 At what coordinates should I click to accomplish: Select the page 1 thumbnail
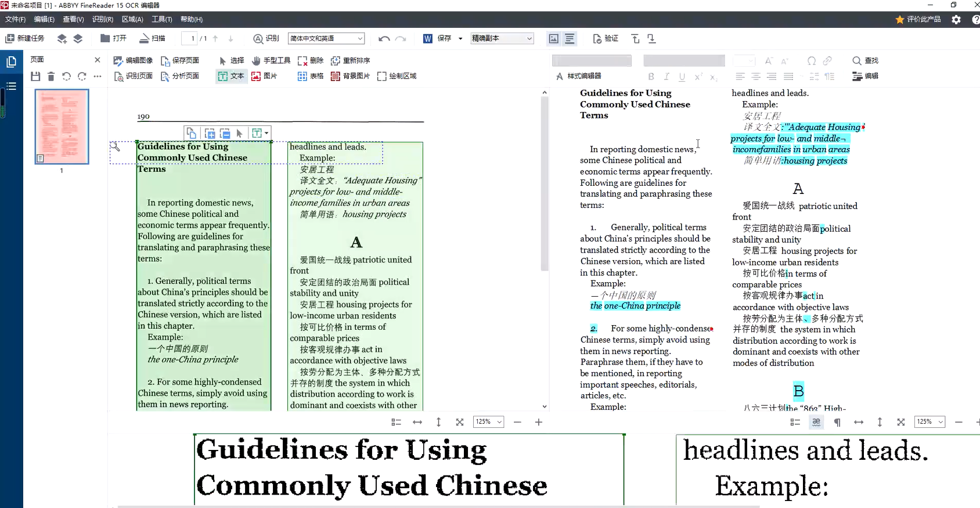tap(62, 127)
